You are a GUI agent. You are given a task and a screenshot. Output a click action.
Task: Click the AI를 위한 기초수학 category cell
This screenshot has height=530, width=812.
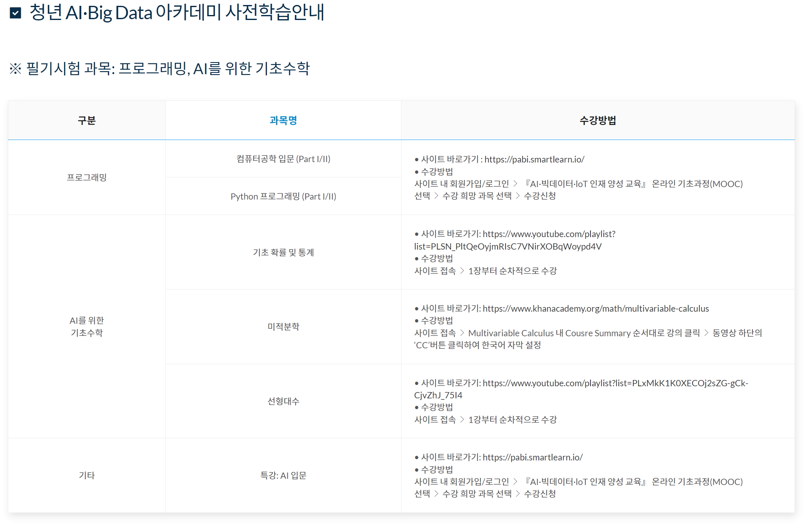click(x=87, y=327)
